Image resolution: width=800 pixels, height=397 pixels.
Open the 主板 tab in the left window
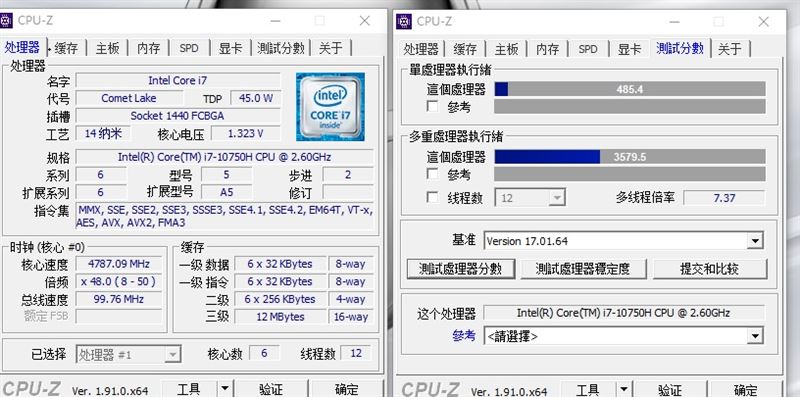[x=108, y=48]
